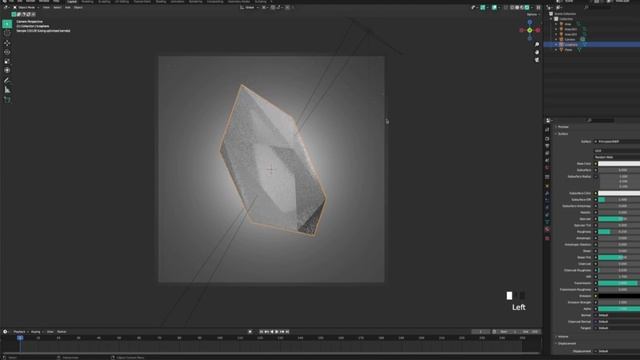640x360 pixels.
Task: Jump to timeline end frame
Action: click(x=287, y=332)
